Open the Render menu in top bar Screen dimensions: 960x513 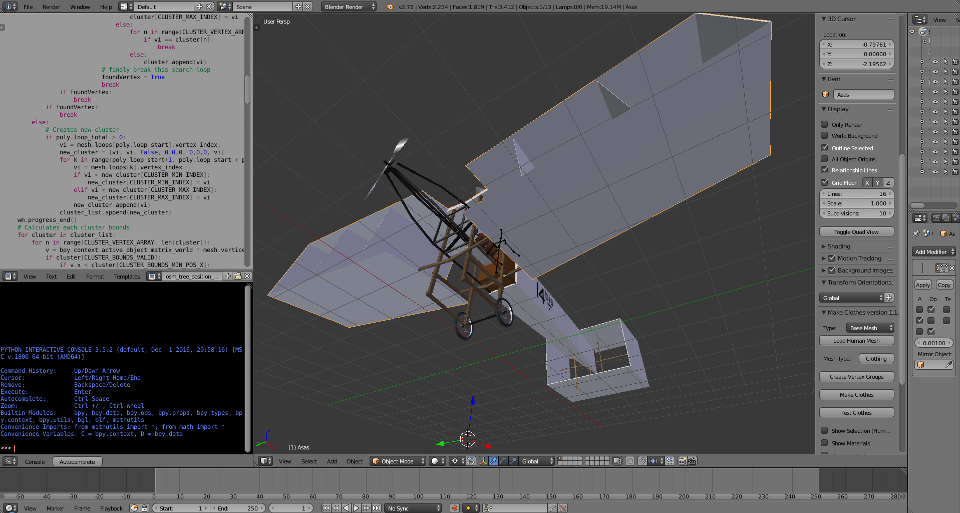click(52, 6)
